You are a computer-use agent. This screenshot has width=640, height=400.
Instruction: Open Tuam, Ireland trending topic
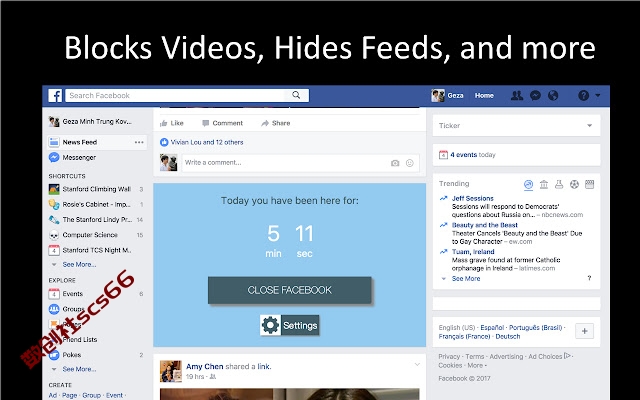pos(473,251)
